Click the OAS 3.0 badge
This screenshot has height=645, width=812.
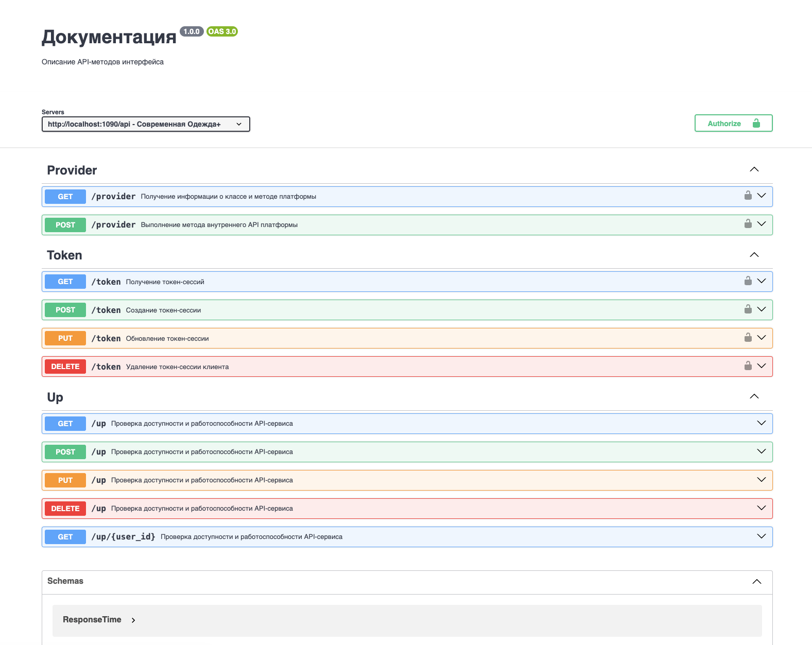pos(222,31)
